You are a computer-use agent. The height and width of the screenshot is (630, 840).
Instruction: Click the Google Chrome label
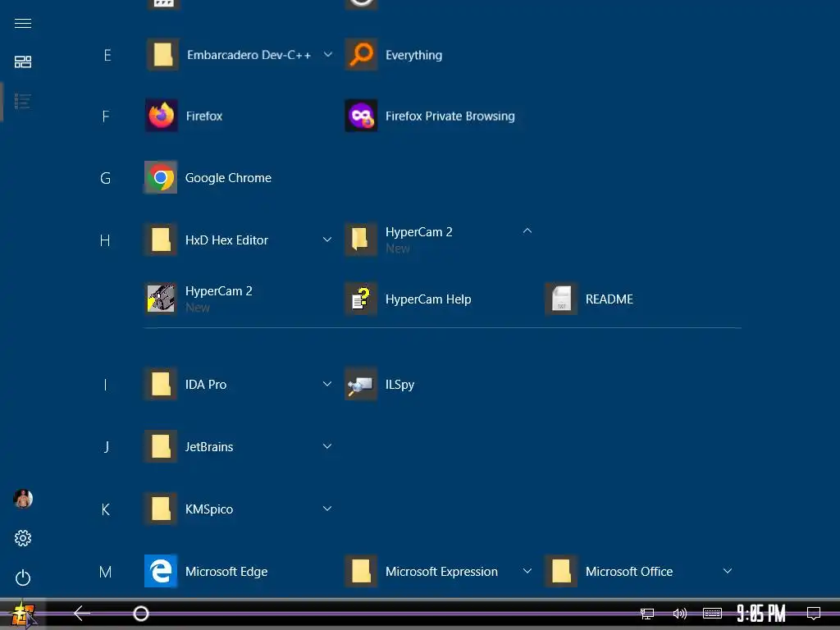pyautogui.click(x=228, y=177)
